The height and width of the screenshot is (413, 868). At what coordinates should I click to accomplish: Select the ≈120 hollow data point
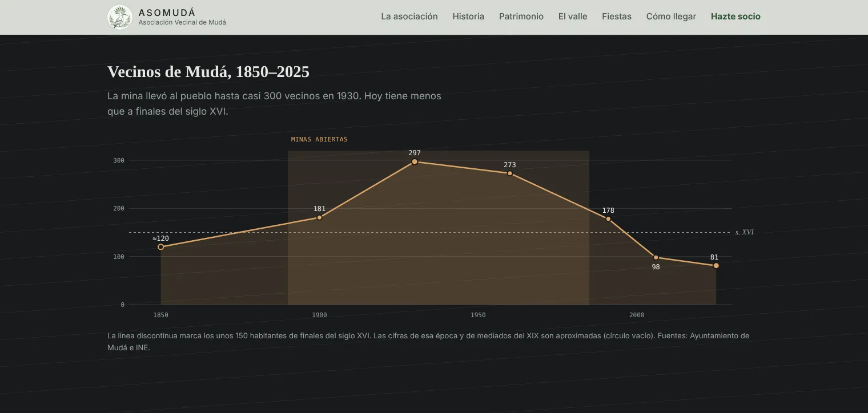pyautogui.click(x=160, y=247)
